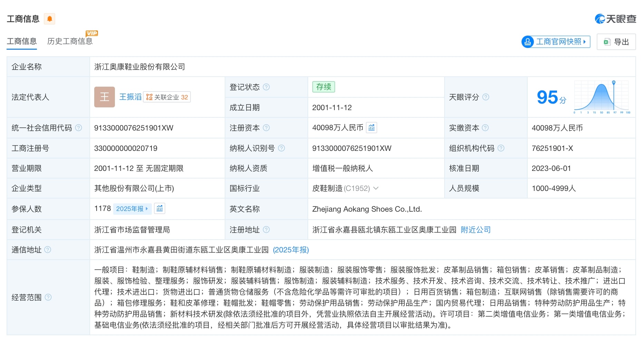The width and height of the screenshot is (644, 357).
Task: Open 王振滔 profile link
Action: pos(130,97)
